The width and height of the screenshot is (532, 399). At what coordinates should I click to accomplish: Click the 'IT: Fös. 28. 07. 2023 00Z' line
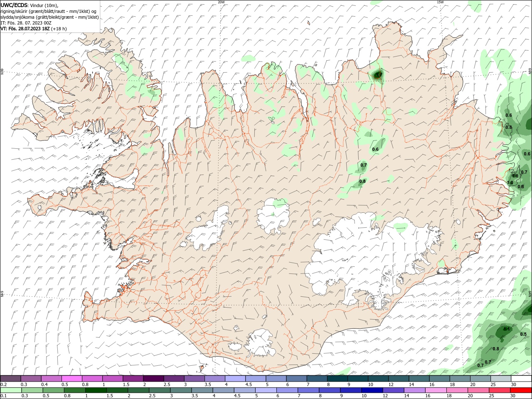pos(26,22)
